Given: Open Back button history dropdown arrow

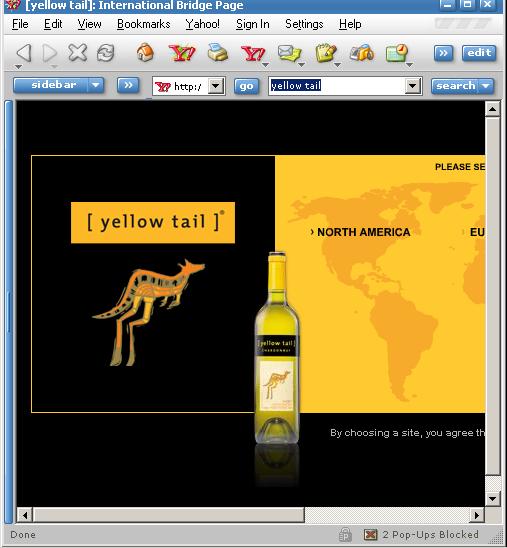Looking at the screenshot, I should (x=19, y=66).
